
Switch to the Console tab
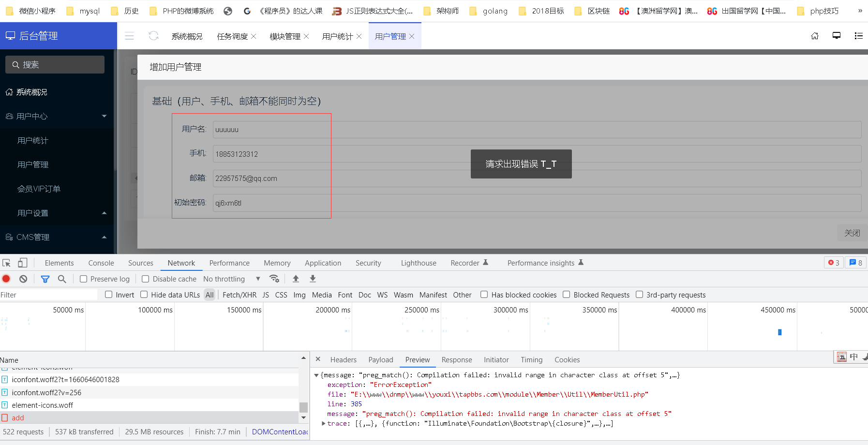pyautogui.click(x=101, y=263)
